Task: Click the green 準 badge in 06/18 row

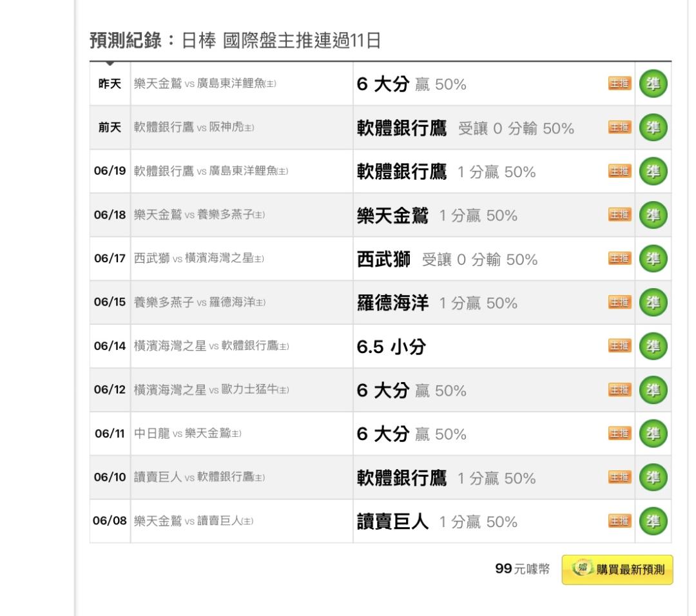Action: click(x=653, y=215)
